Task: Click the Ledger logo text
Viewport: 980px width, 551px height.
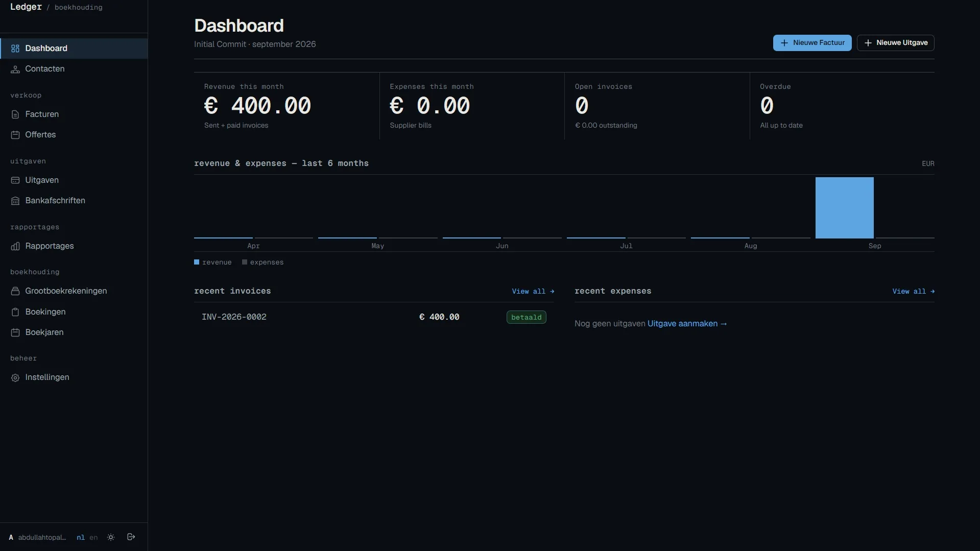Action: point(26,7)
